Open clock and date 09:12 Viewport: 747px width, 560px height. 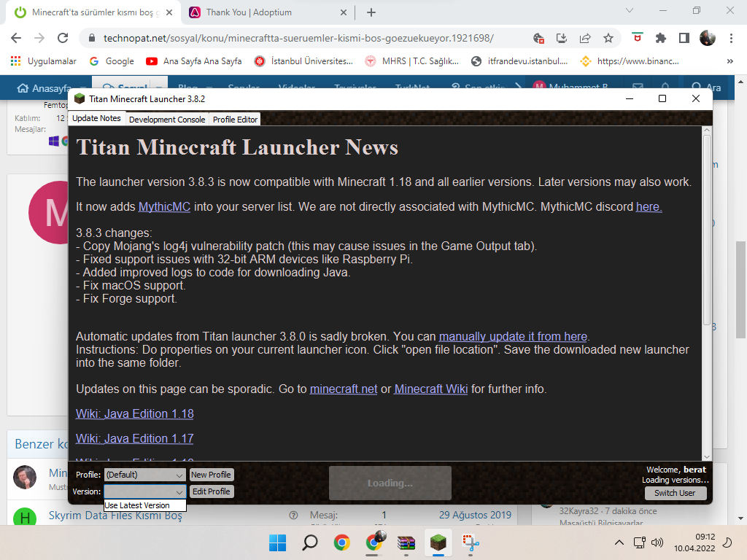point(694,542)
